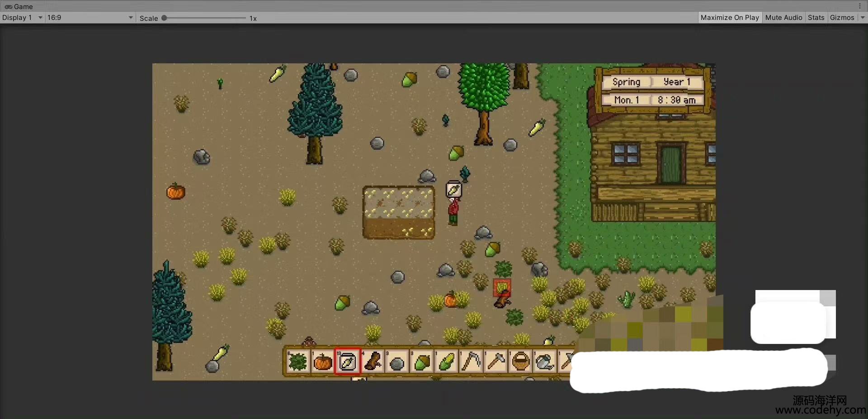Switch to the Game tab

pos(19,6)
